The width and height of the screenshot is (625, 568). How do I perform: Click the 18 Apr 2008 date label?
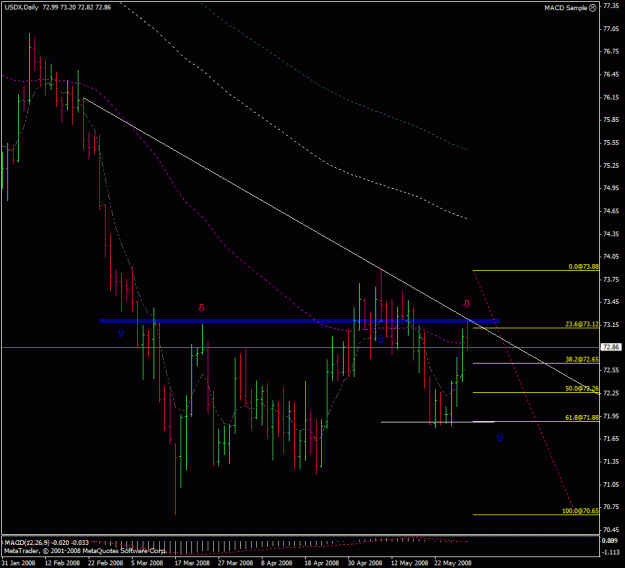322,563
